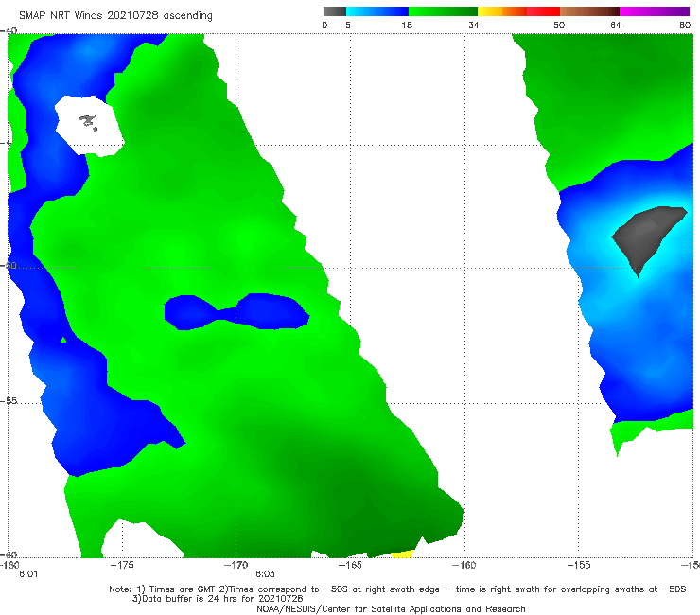The image size is (700, 615).
Task: Pick the brown segment of the color bar
Action: point(589,11)
